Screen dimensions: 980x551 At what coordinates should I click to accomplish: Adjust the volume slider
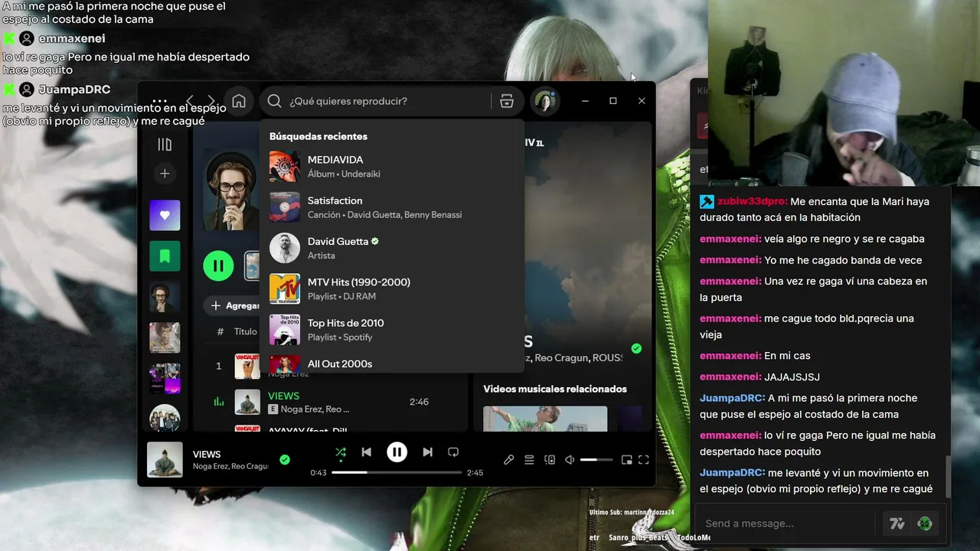[x=596, y=460]
